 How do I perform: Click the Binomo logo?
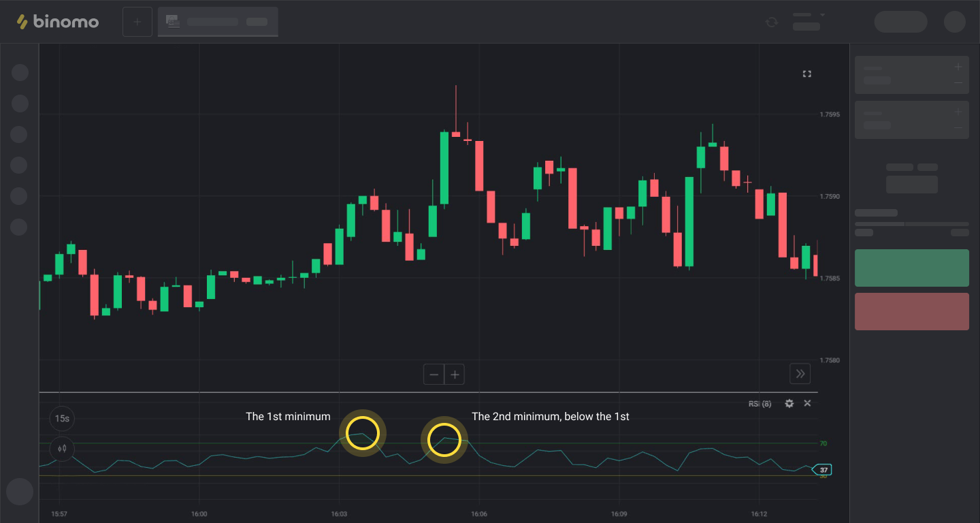click(58, 22)
